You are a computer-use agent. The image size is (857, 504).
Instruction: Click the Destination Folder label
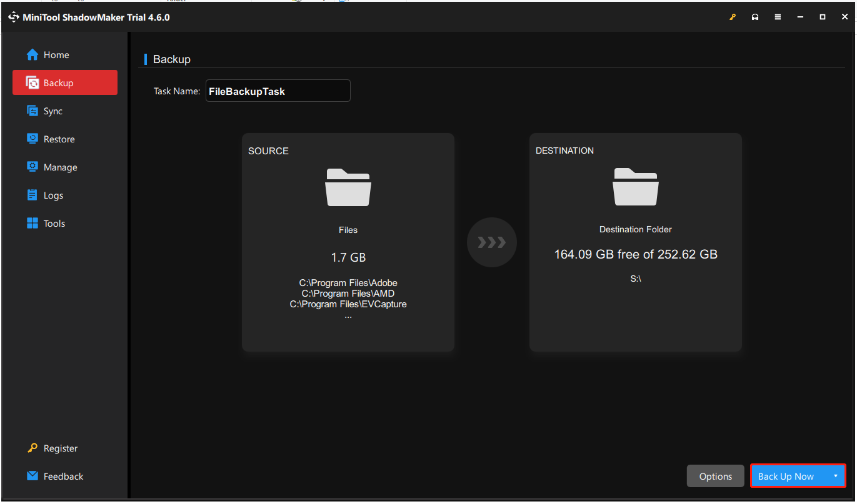point(636,229)
